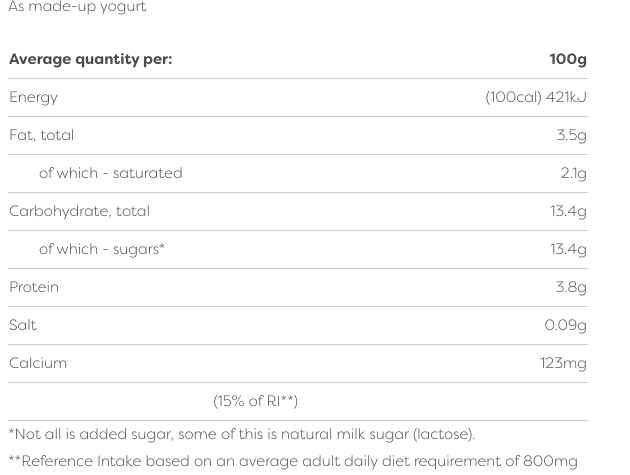Click the 3.5g total fat value
This screenshot has width=630, height=475.
(571, 135)
